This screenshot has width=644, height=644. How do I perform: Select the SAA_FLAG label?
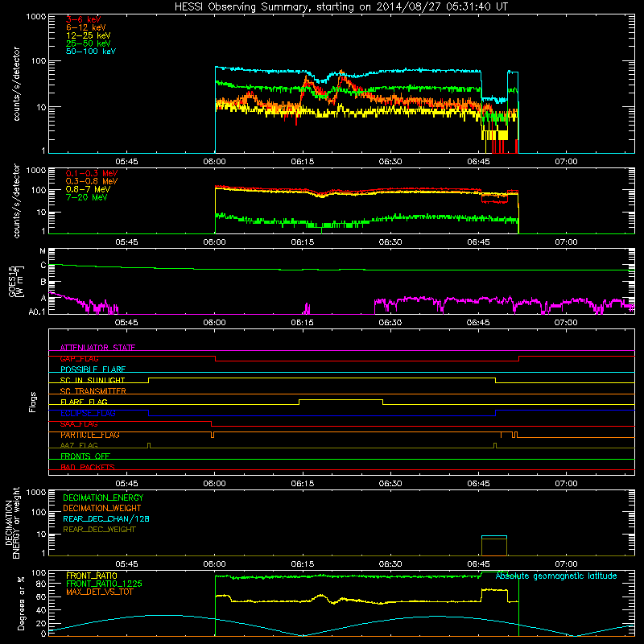click(79, 424)
